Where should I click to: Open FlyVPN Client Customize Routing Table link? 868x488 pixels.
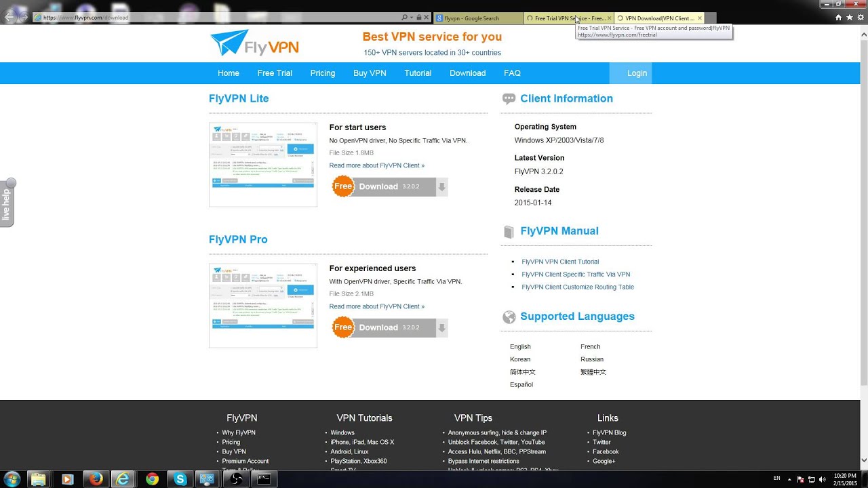click(578, 287)
